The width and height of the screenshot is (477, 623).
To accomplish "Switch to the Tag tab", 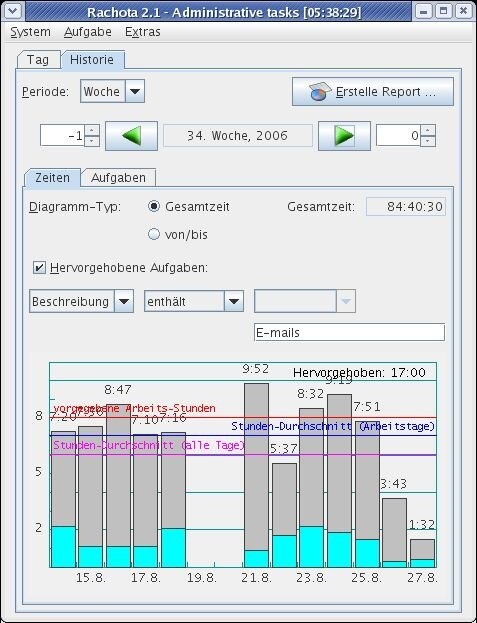I will pos(38,60).
